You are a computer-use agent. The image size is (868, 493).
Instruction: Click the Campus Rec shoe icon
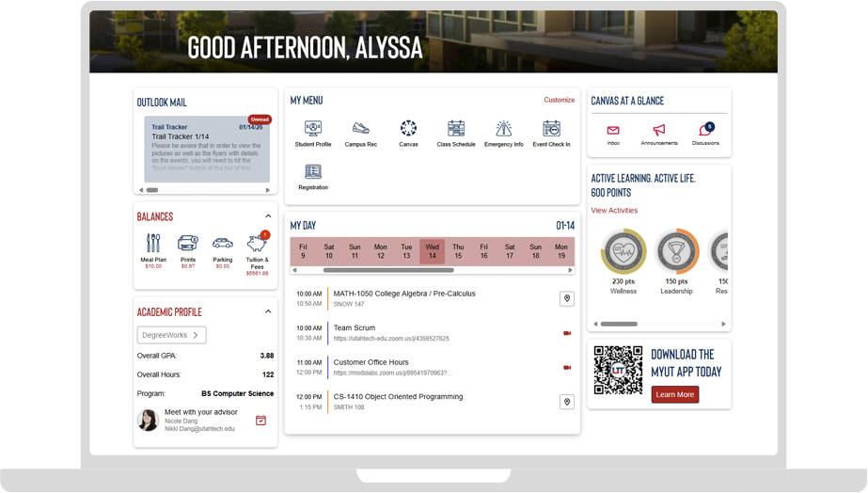coord(360,129)
